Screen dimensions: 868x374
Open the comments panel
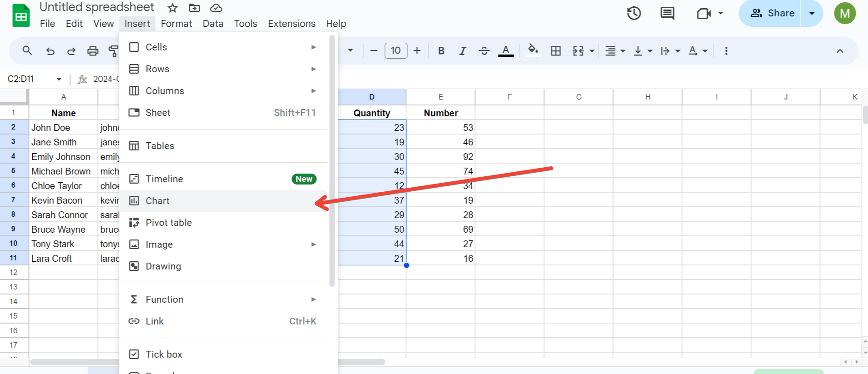pos(667,13)
